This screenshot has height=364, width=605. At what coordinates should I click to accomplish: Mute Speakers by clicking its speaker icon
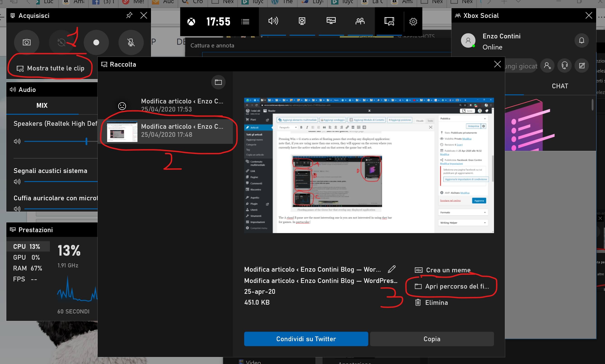click(17, 141)
